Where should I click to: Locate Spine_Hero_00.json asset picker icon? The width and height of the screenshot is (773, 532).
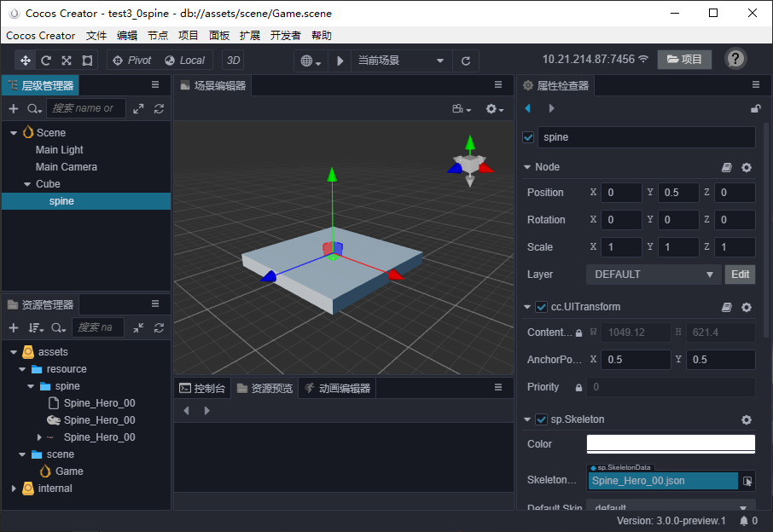747,481
